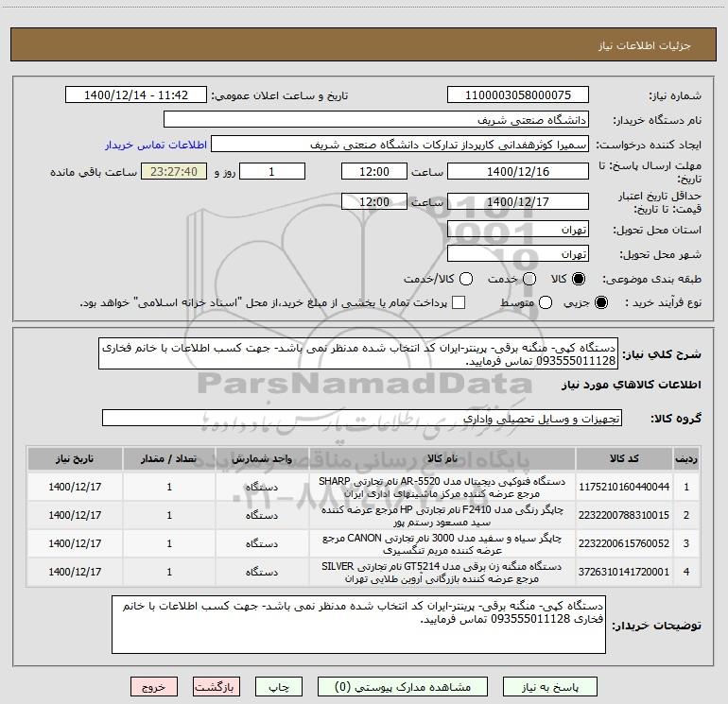This screenshot has height=704, width=728.
Task: Click the خروج exit button
Action: tap(154, 687)
